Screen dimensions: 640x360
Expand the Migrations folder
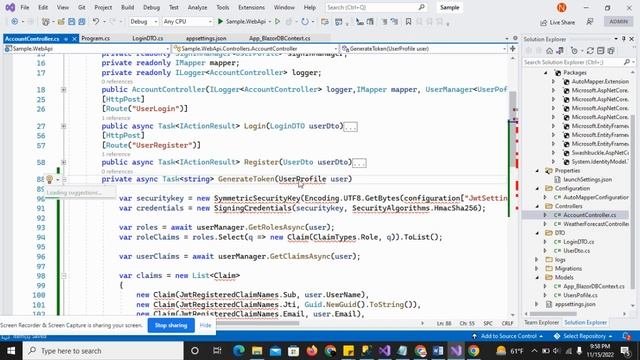(537, 269)
